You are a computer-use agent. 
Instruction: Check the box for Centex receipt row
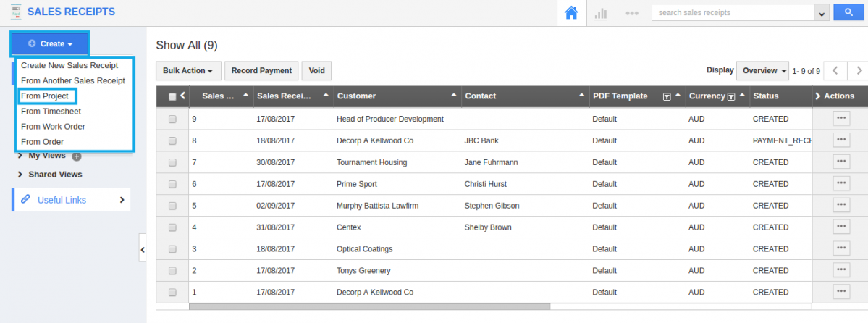[172, 227]
